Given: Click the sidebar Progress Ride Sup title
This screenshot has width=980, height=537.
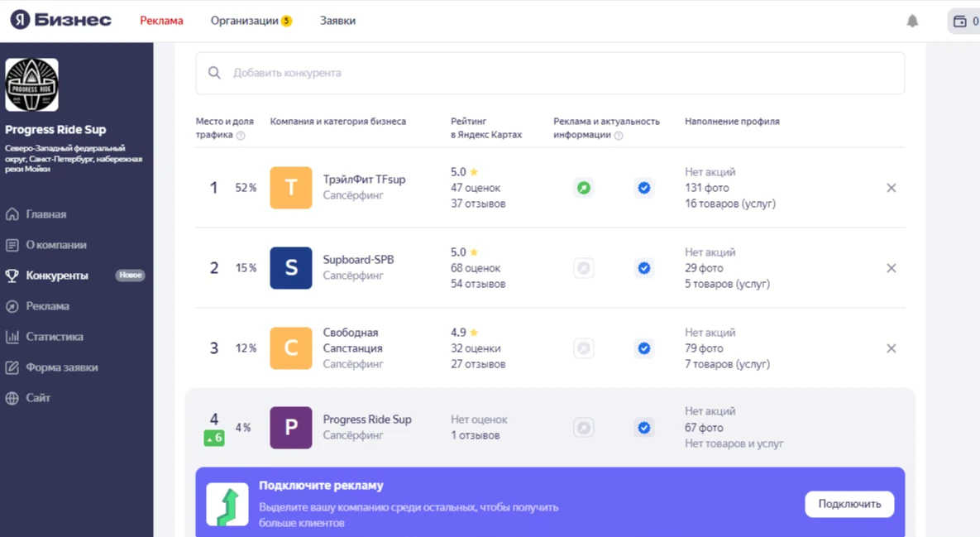Looking at the screenshot, I should [55, 130].
